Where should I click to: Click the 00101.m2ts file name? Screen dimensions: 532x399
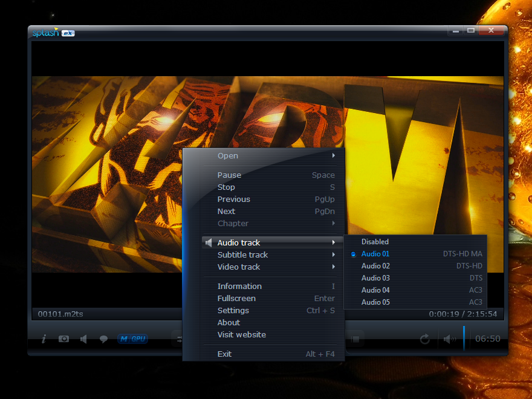point(60,314)
